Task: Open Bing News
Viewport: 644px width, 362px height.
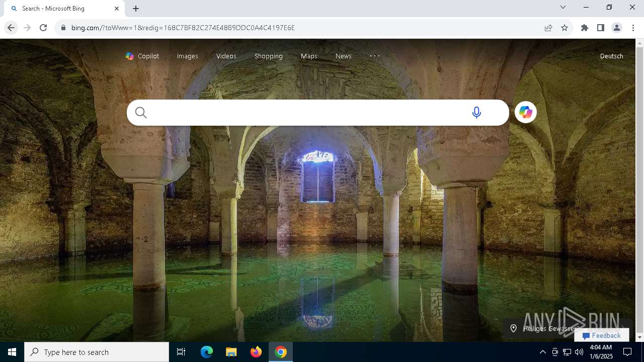Action: [x=344, y=56]
